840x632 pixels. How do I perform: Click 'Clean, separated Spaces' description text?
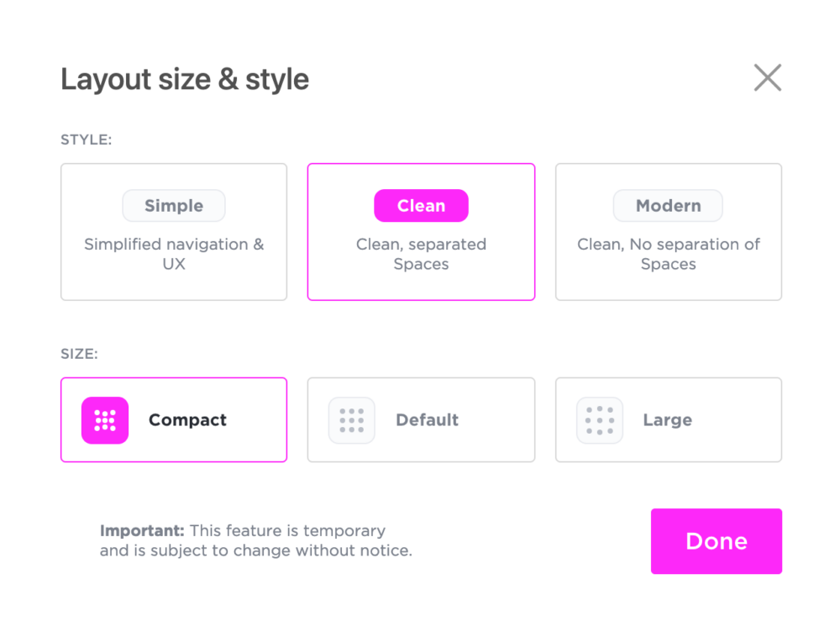(x=421, y=254)
